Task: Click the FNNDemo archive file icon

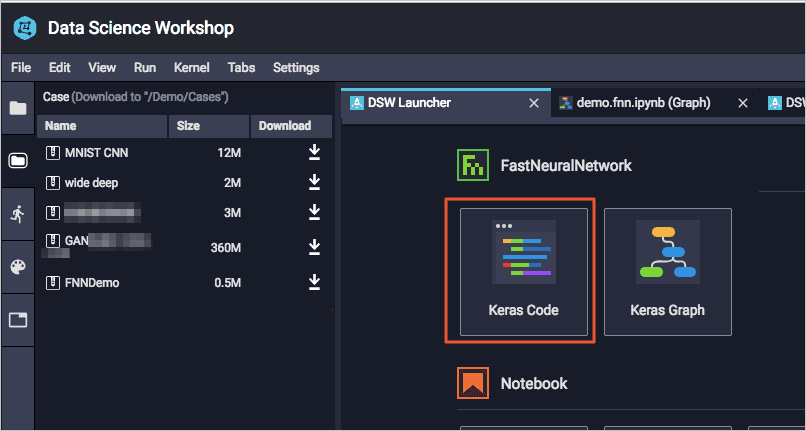Action: tap(52, 282)
